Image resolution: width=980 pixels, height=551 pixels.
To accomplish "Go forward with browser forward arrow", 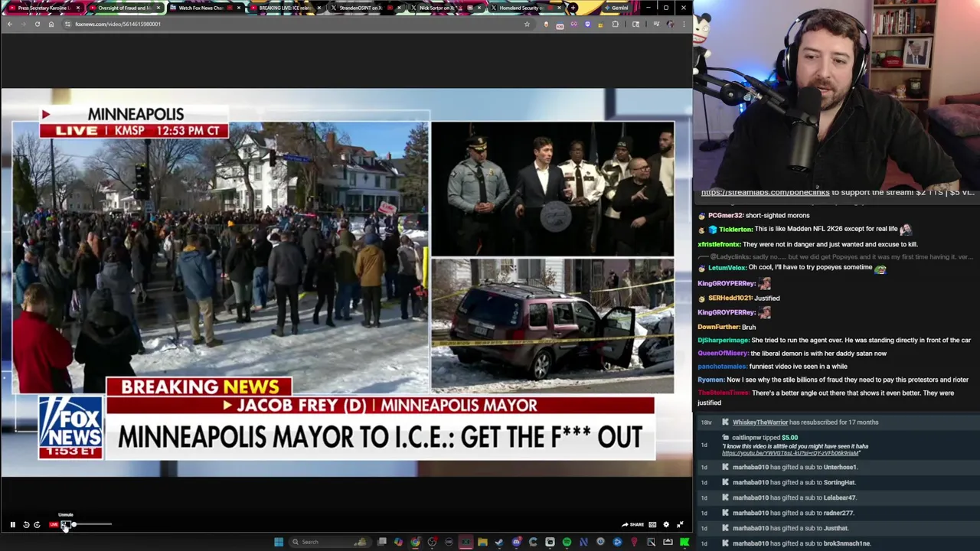I will tap(23, 24).
